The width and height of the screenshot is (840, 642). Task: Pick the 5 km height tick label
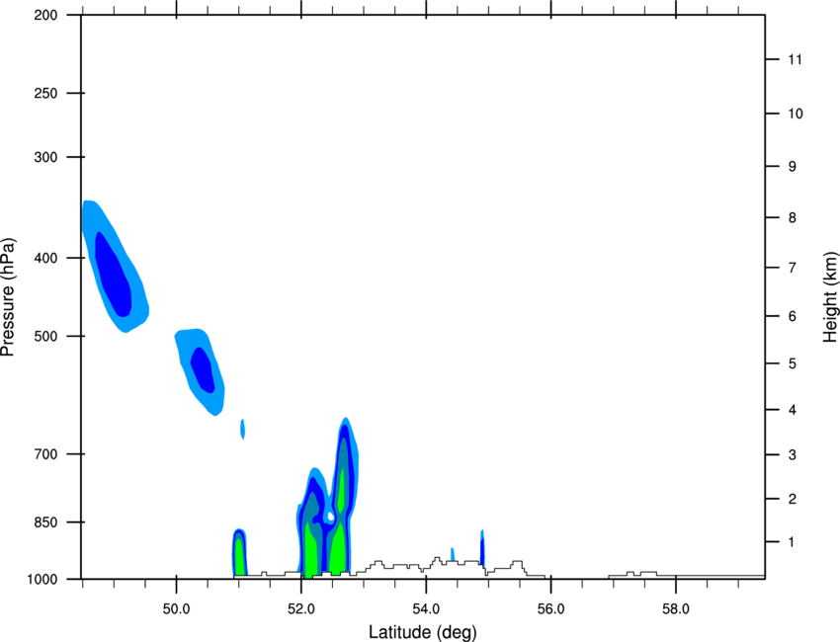(792, 363)
